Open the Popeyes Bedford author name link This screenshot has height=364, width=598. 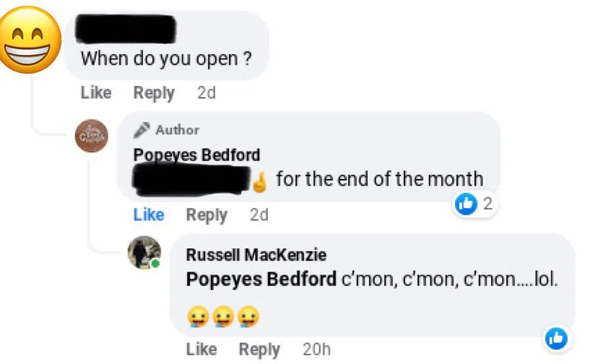[x=196, y=155]
